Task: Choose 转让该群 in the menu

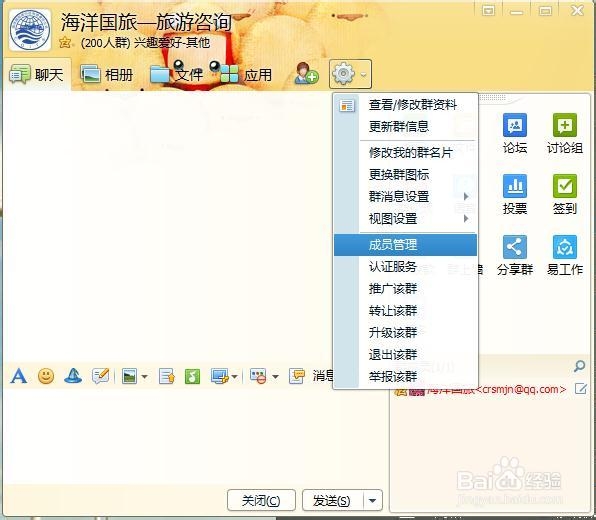Action: tap(406, 311)
